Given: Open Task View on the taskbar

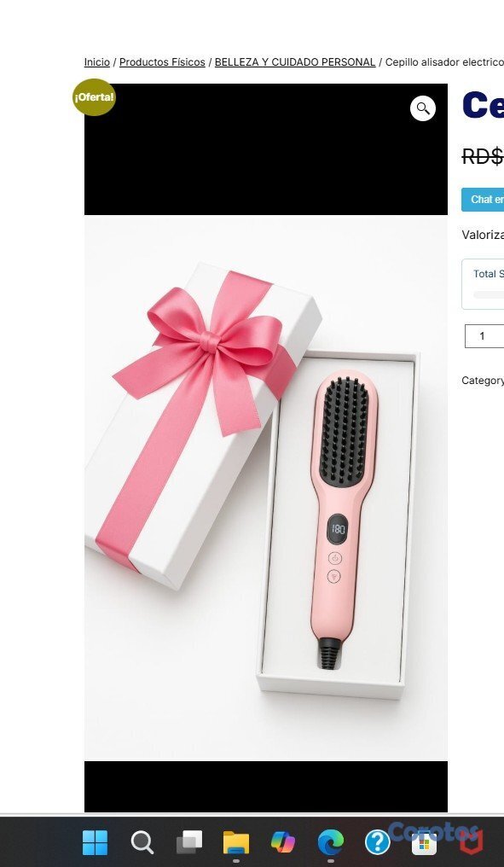Looking at the screenshot, I should pos(189,842).
